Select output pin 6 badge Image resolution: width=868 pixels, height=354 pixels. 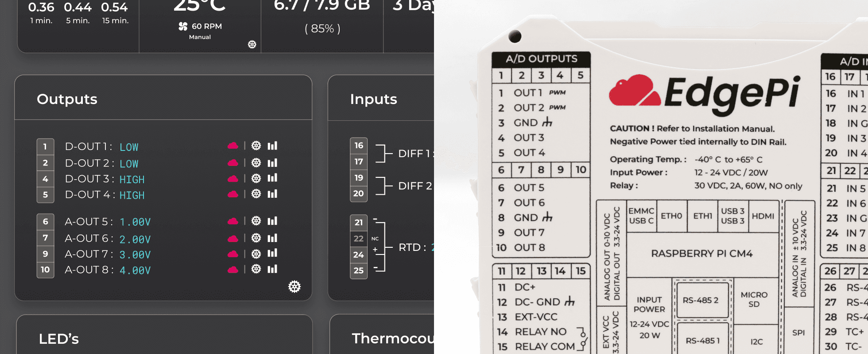(45, 222)
